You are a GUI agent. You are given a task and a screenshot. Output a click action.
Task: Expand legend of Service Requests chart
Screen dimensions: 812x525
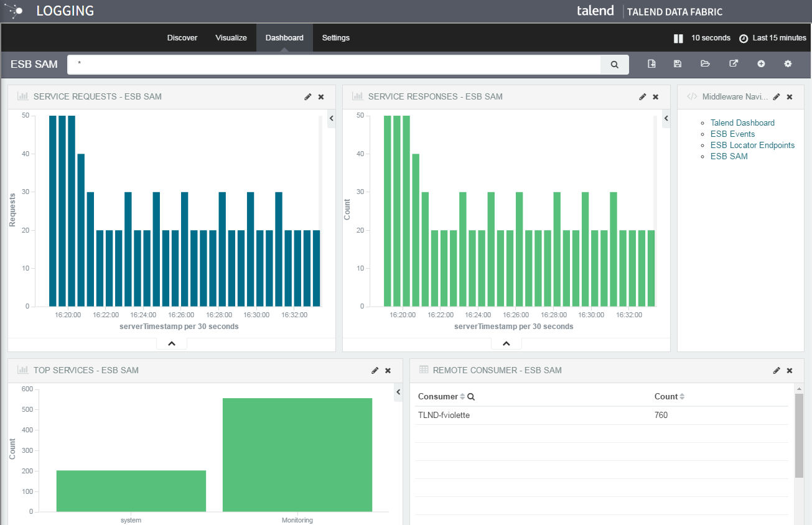click(331, 118)
